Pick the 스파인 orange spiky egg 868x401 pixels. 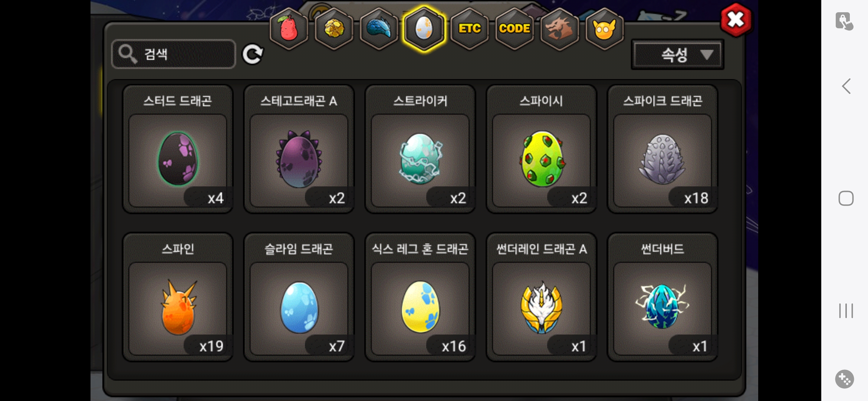click(178, 297)
